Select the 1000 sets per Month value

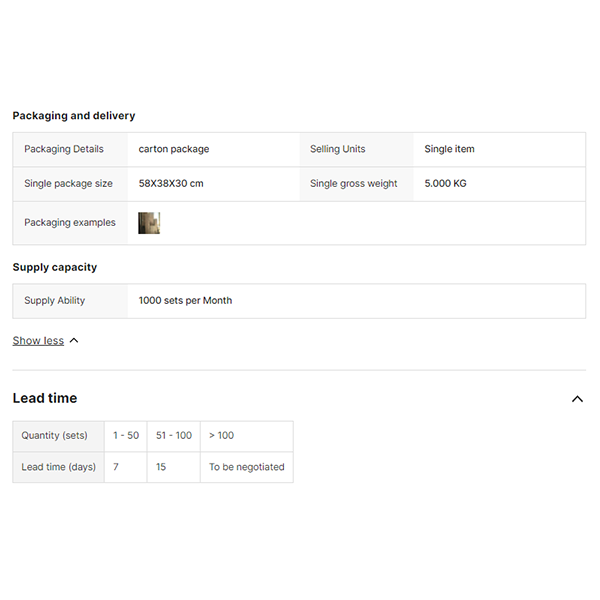click(185, 300)
